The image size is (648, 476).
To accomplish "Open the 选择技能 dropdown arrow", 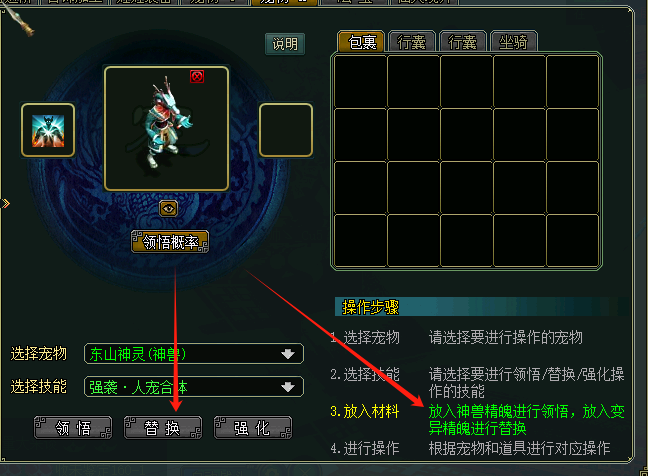I will coord(288,387).
